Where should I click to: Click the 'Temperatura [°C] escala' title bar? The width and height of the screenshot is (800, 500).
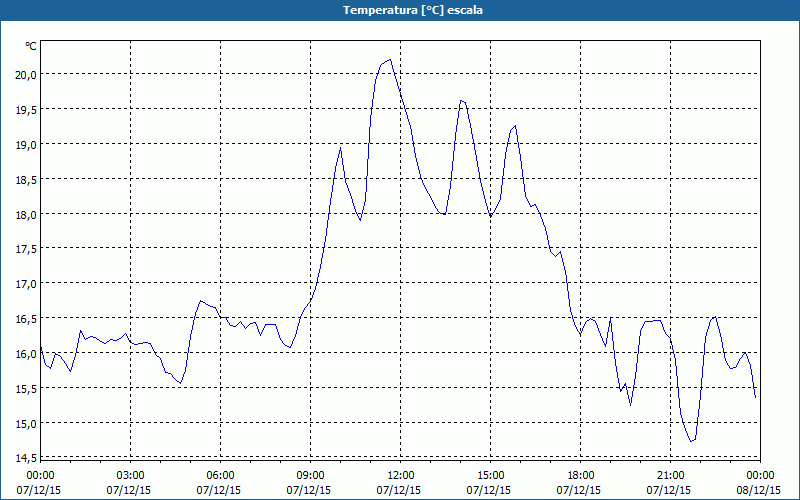pyautogui.click(x=400, y=10)
